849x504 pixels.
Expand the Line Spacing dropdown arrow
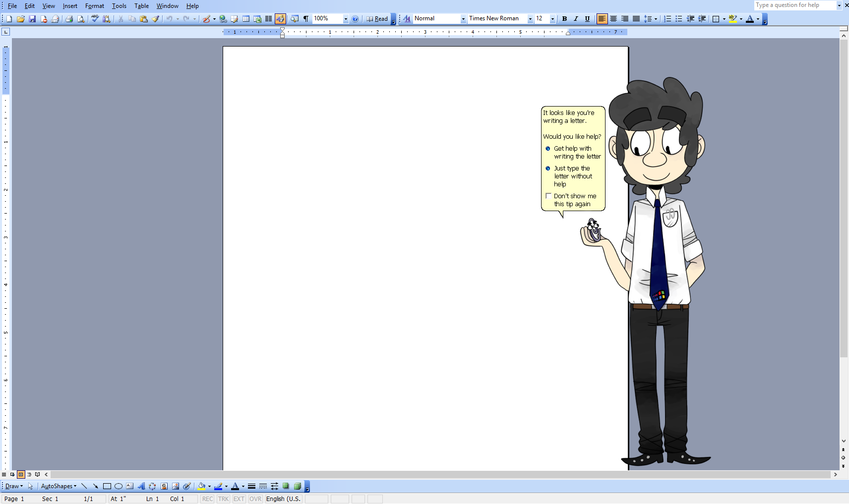click(x=656, y=19)
